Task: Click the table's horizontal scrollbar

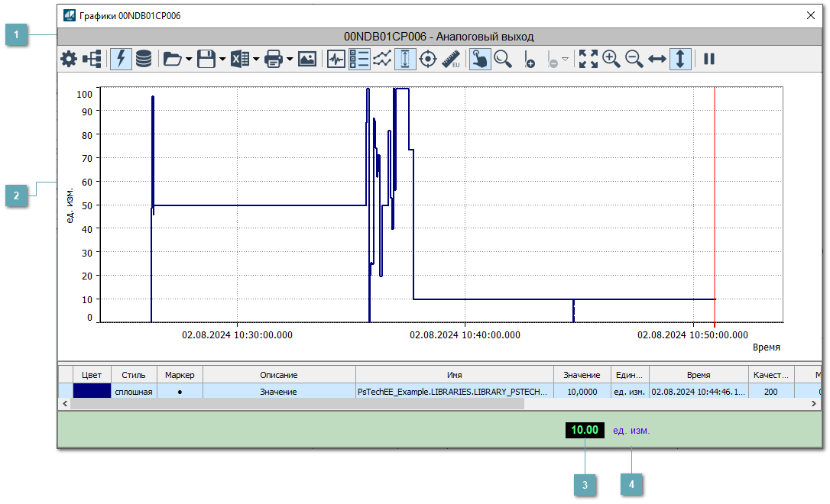Action: (x=298, y=404)
